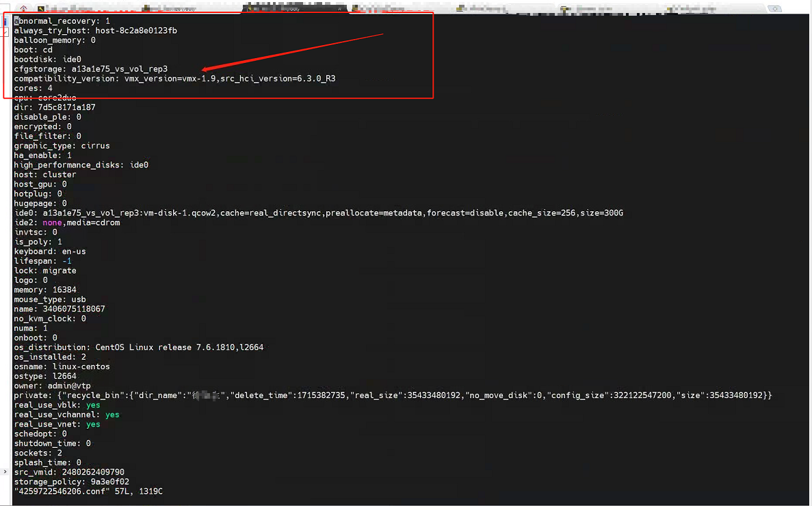Click the 'onboot: 0' line

pyautogui.click(x=36, y=338)
